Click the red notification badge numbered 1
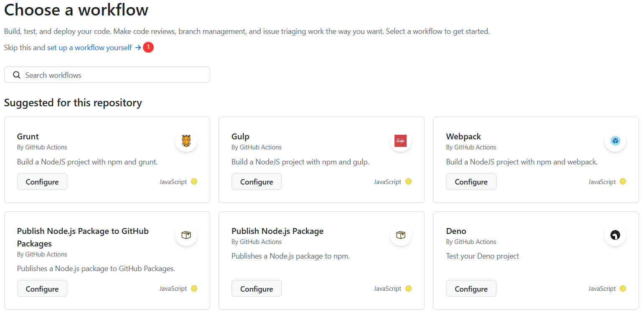644x313 pixels. 148,48
